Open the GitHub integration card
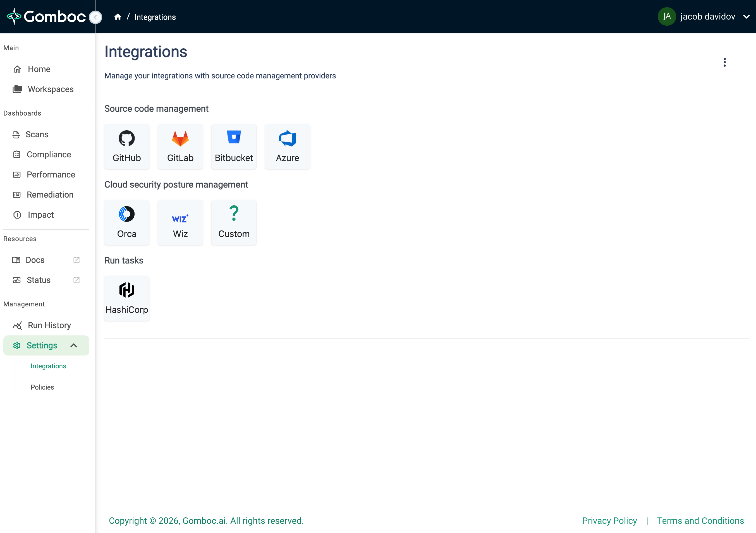The image size is (756, 533). (126, 147)
